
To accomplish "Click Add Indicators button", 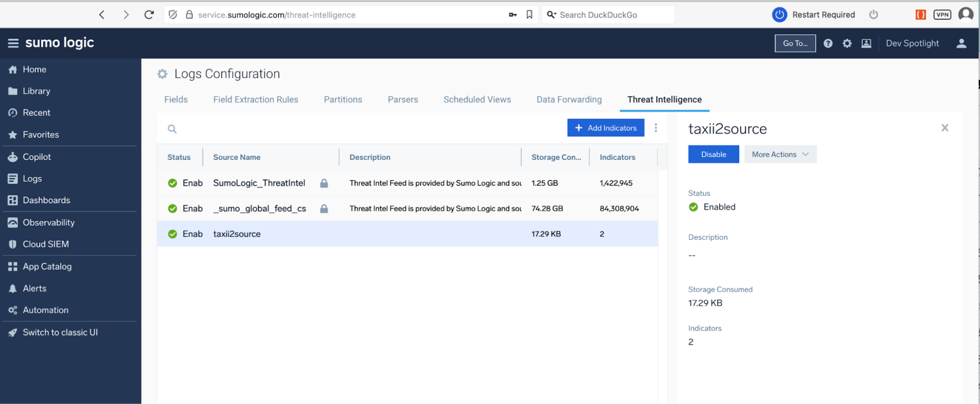I will tap(606, 128).
